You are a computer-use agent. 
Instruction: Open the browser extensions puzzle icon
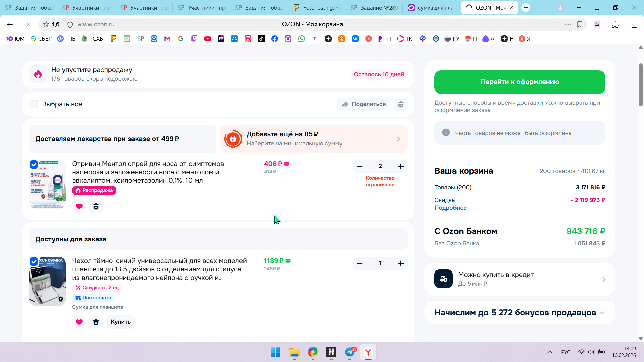coord(615,24)
